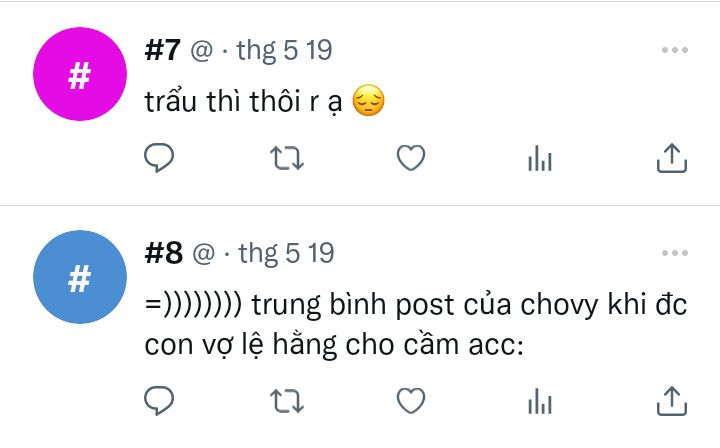View analytics for tweet #7

pos(540,158)
